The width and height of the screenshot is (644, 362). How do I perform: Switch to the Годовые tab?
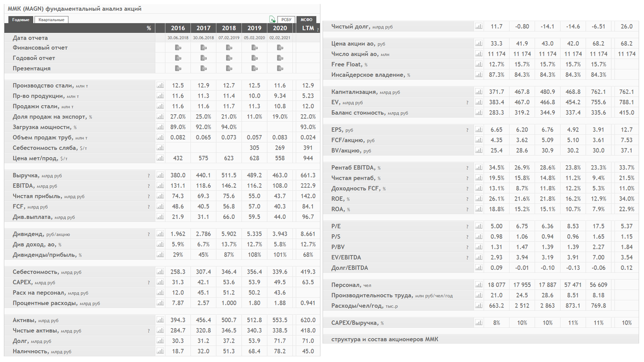tap(21, 20)
